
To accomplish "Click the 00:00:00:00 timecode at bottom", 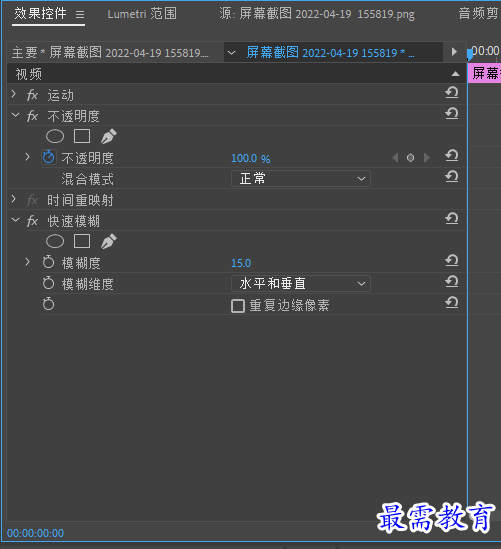I will 35,533.
